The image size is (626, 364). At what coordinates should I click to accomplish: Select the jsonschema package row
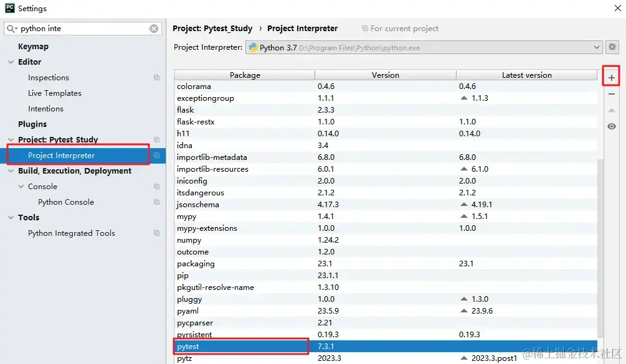click(386, 205)
